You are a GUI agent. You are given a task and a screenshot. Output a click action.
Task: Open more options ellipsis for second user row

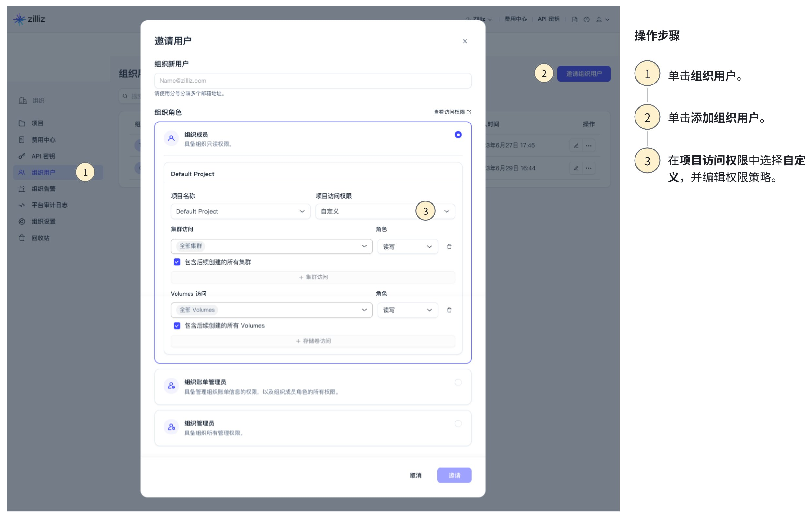click(588, 168)
